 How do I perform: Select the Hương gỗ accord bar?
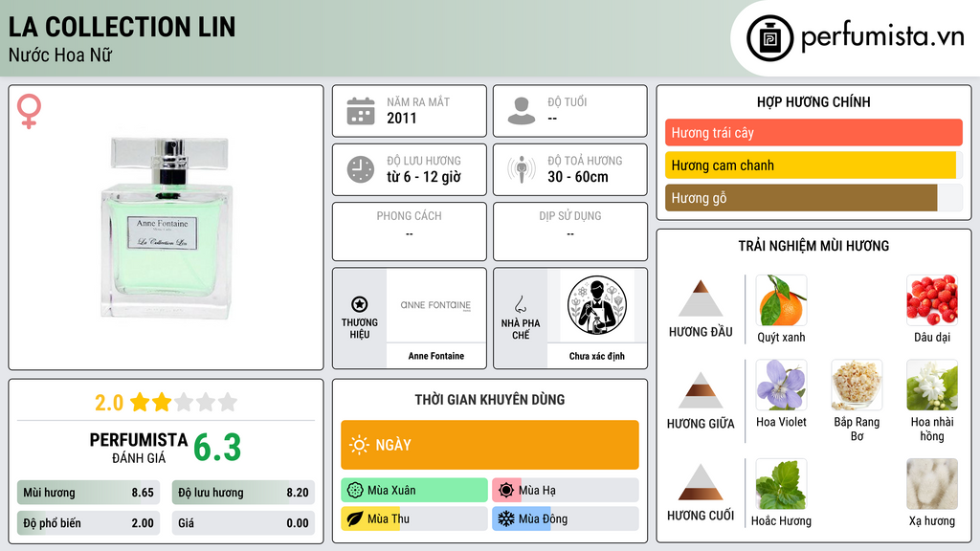pos(813,197)
